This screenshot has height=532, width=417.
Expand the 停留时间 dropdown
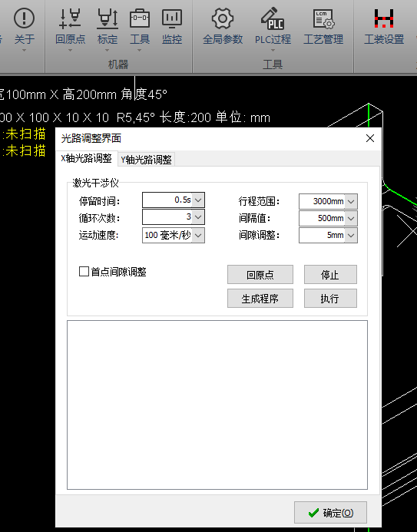(198, 200)
